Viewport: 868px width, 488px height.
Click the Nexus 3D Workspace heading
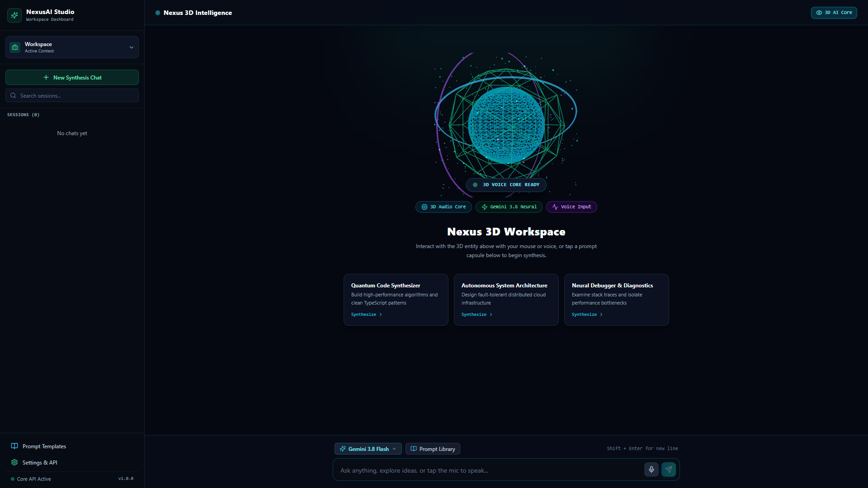tap(506, 232)
